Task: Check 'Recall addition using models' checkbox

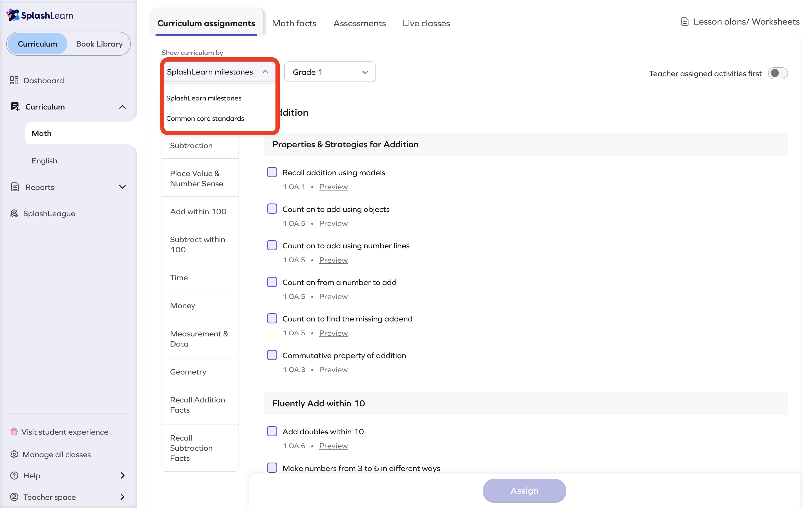Action: pos(272,172)
